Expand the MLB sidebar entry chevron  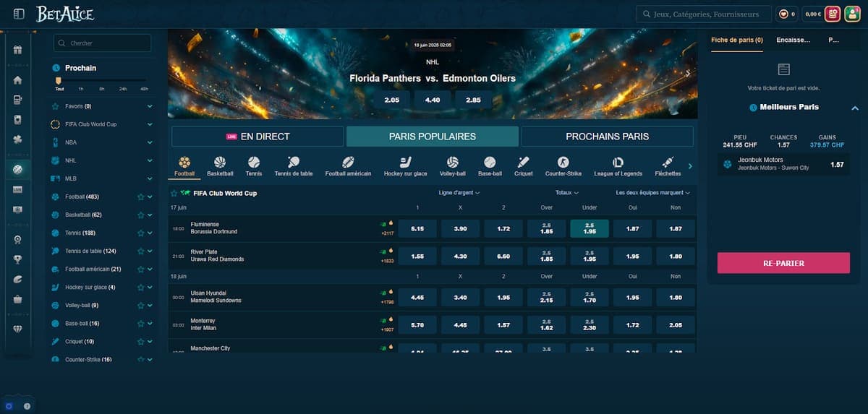point(150,178)
